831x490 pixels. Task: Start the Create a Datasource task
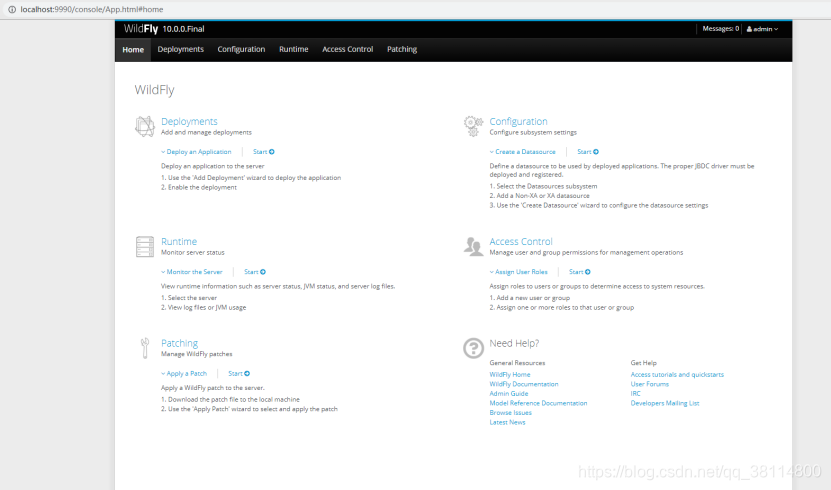point(588,152)
